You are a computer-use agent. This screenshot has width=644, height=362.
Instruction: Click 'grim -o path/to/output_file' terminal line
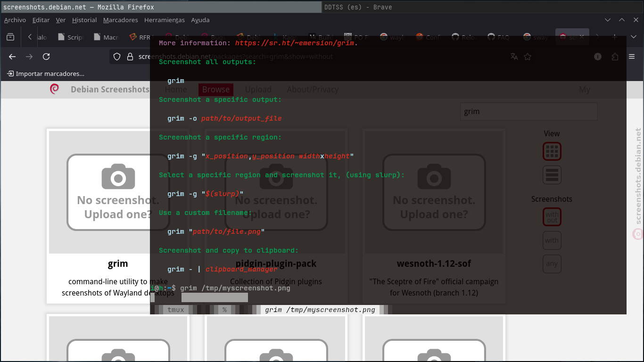[224, 118]
